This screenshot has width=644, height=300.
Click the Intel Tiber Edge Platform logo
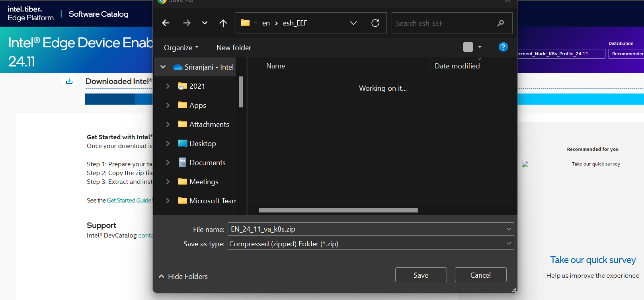pos(31,14)
